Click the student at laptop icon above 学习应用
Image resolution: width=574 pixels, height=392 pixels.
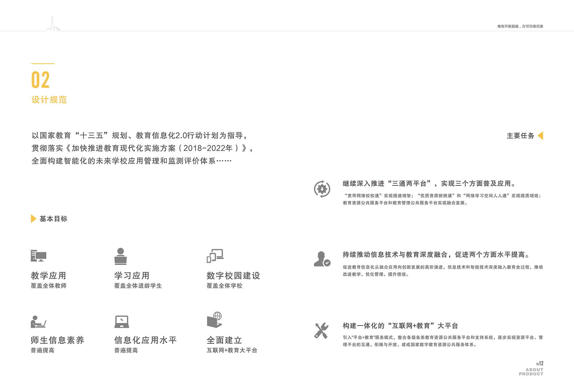point(120,256)
